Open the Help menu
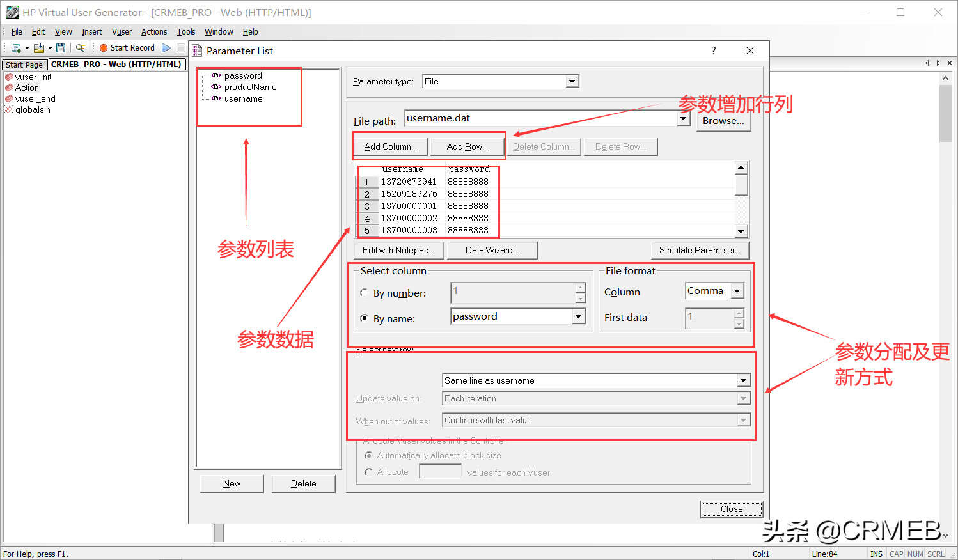 (x=251, y=31)
